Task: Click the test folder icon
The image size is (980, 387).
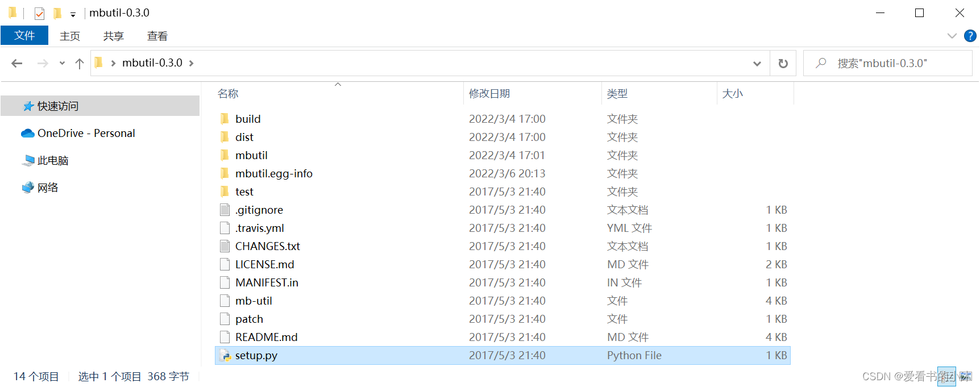Action: click(x=225, y=192)
